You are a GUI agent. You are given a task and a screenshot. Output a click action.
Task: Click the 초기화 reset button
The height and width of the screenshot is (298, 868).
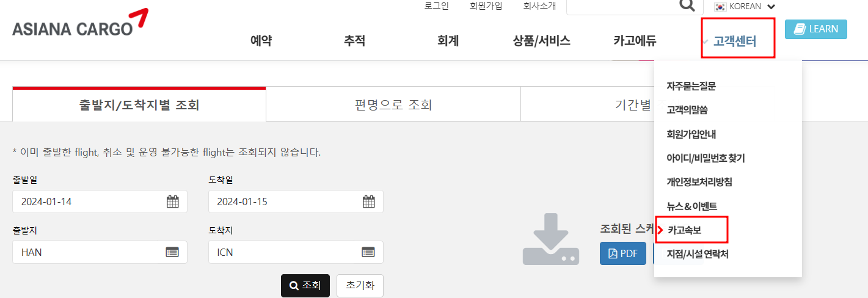(x=360, y=285)
